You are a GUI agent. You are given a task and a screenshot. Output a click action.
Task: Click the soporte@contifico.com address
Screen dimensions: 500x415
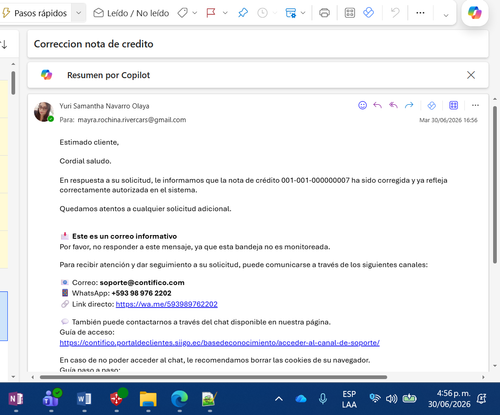tap(142, 283)
